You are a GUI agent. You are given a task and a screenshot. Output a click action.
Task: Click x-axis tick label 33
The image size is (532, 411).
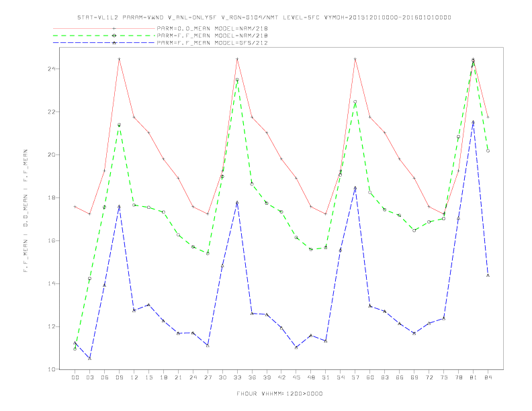pyautogui.click(x=237, y=377)
